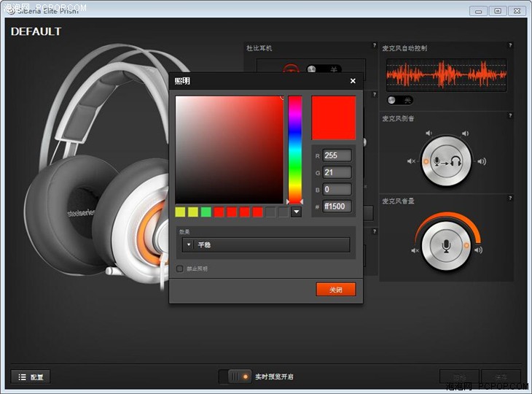Image resolution: width=532 pixels, height=394 pixels.
Task: Click the mic volume mute speaker icon
Action: coord(415,251)
